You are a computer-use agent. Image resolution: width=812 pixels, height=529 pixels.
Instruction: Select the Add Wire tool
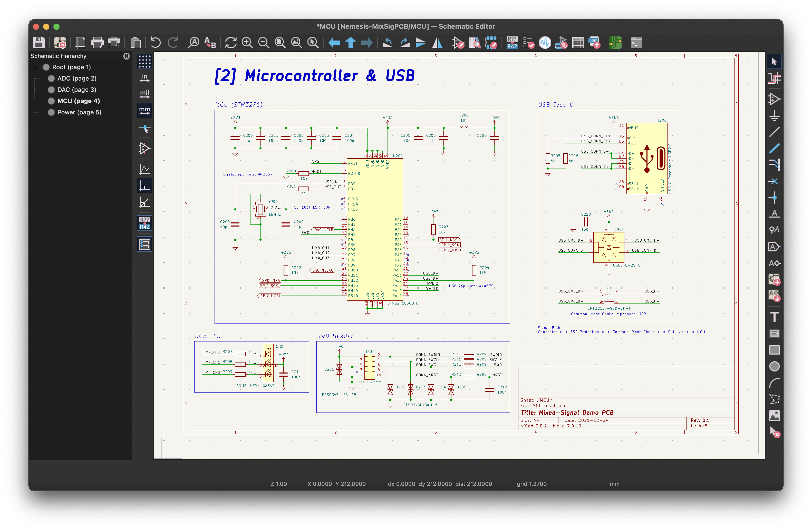point(774,132)
